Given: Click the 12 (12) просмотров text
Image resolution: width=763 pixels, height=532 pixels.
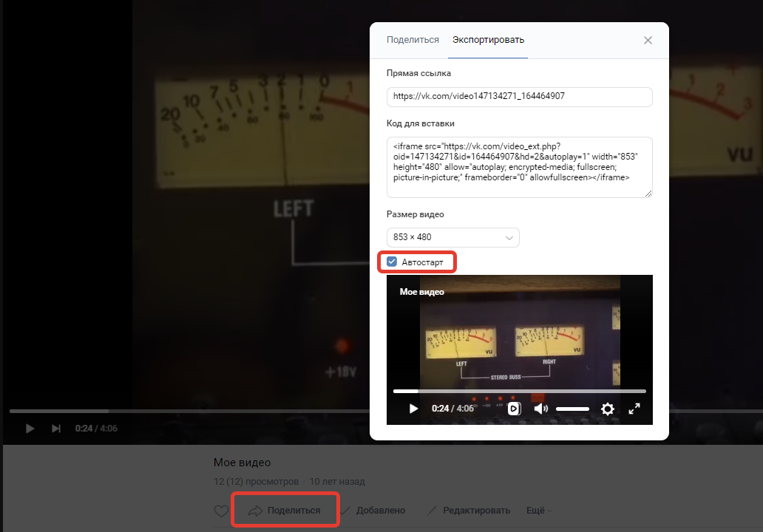Looking at the screenshot, I should pos(256,482).
